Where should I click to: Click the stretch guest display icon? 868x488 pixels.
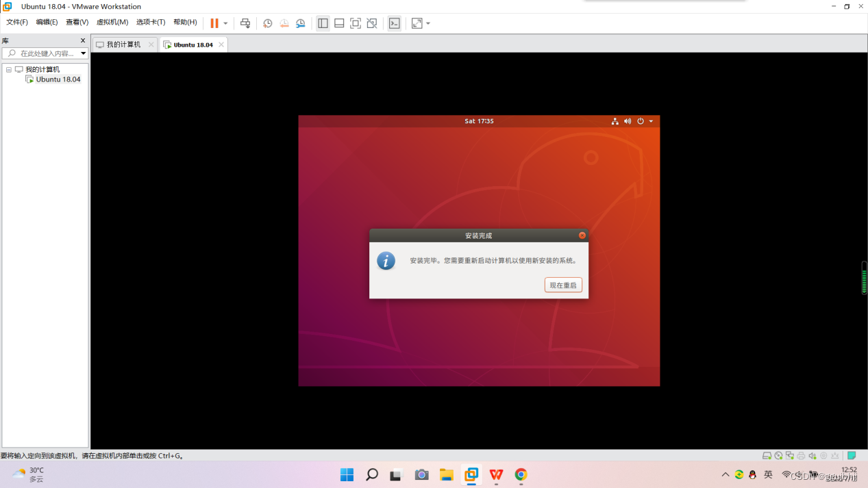(417, 23)
